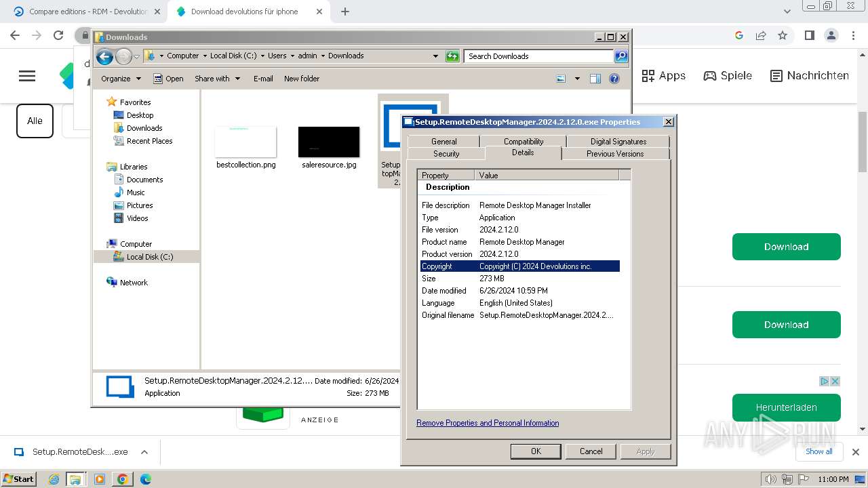This screenshot has height=488, width=868.
Task: Click Search Downloads input field
Action: pyautogui.click(x=539, y=56)
